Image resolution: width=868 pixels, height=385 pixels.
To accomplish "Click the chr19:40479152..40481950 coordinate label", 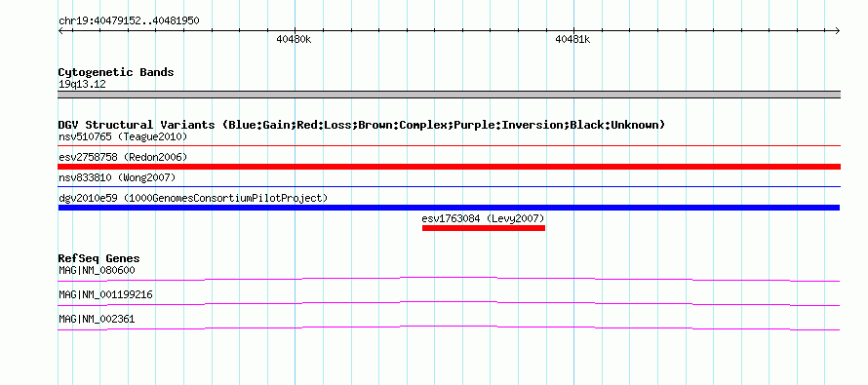I will [x=129, y=21].
